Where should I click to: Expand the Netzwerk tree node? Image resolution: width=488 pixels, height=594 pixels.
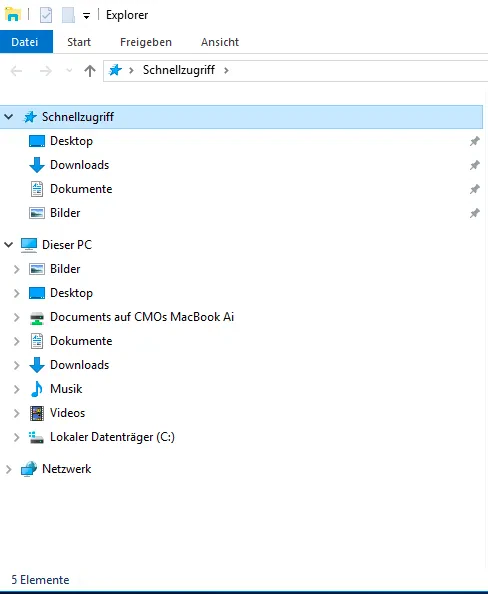coord(9,469)
